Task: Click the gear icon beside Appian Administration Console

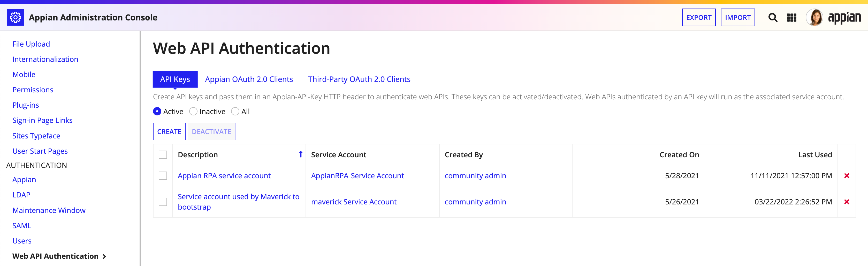Action: tap(16, 17)
